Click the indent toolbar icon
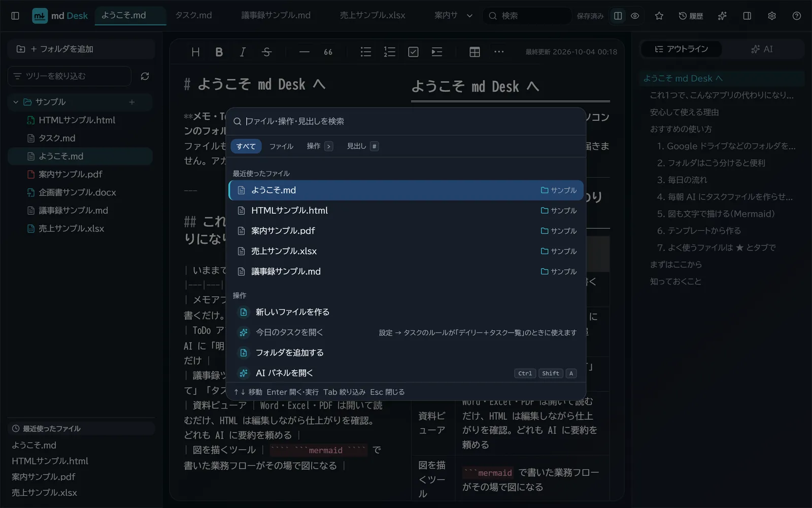Viewport: 812px width, 508px height. click(437, 52)
